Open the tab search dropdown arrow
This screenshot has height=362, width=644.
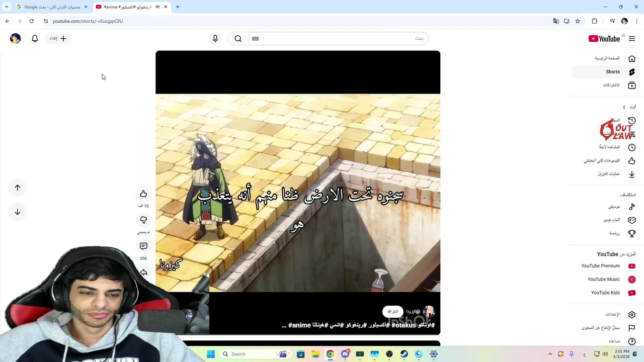[7, 7]
